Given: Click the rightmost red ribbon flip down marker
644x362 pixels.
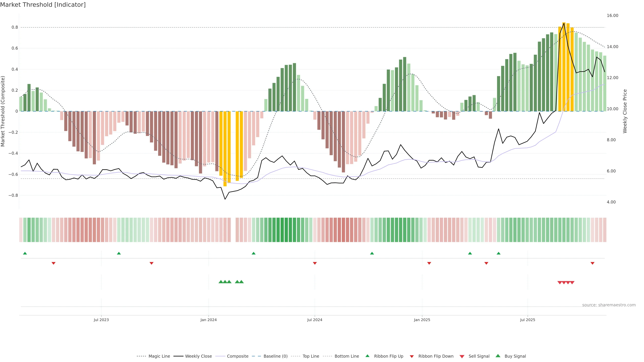Looking at the screenshot, I should (x=592, y=263).
